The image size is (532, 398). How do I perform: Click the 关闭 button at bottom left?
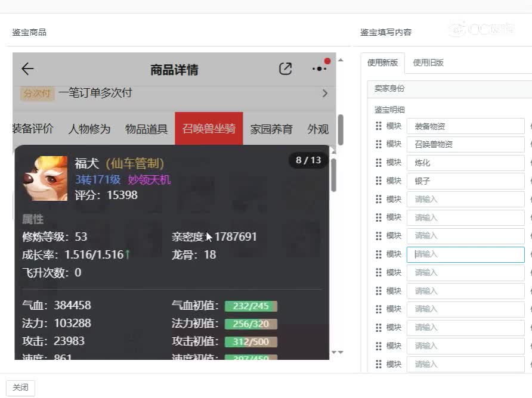(x=21, y=387)
